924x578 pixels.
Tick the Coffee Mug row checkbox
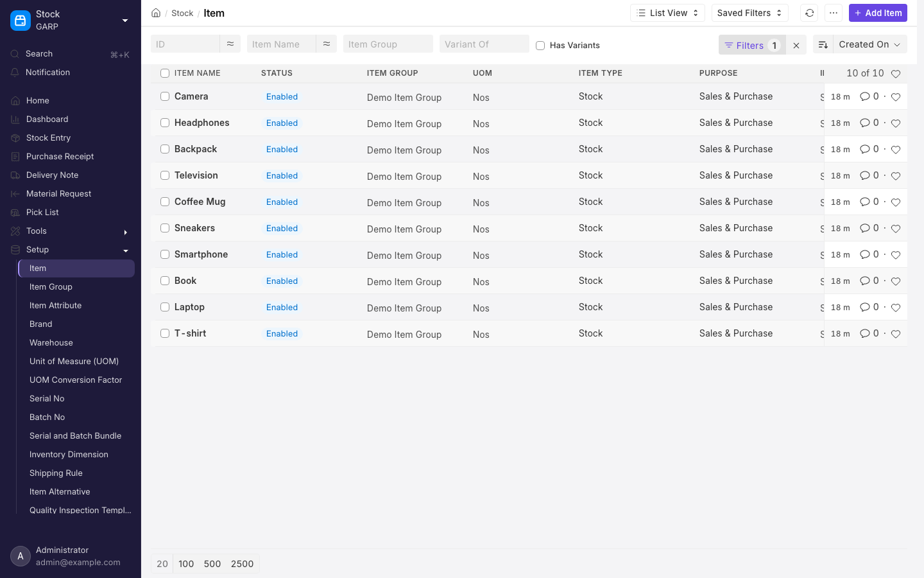coord(165,202)
